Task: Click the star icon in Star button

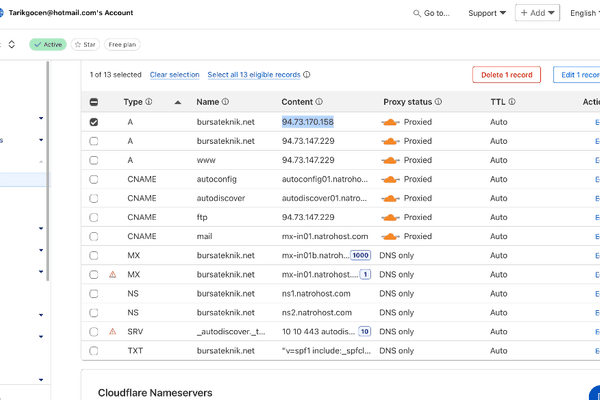Action: 78,45
